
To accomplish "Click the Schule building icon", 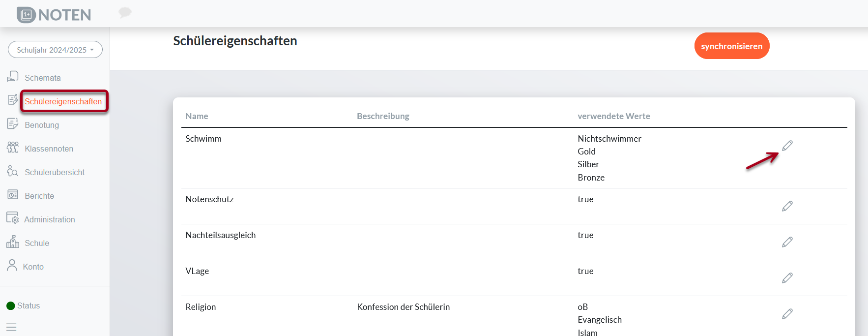I will [x=13, y=242].
